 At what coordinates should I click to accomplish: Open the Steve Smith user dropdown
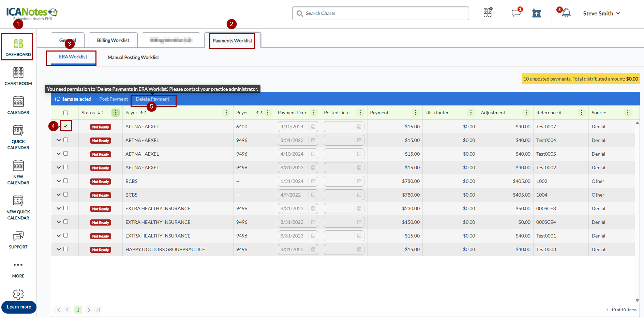601,13
